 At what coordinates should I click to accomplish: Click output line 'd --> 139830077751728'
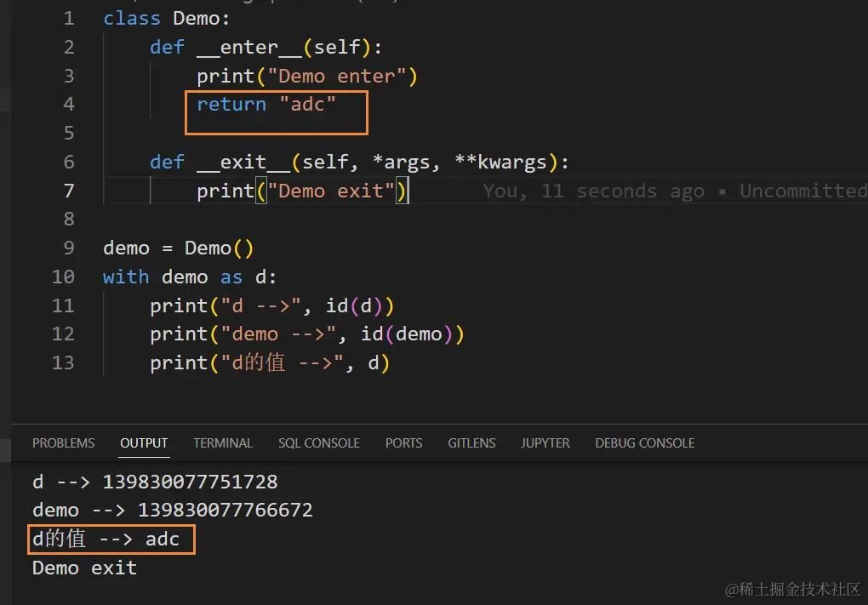coord(155,482)
